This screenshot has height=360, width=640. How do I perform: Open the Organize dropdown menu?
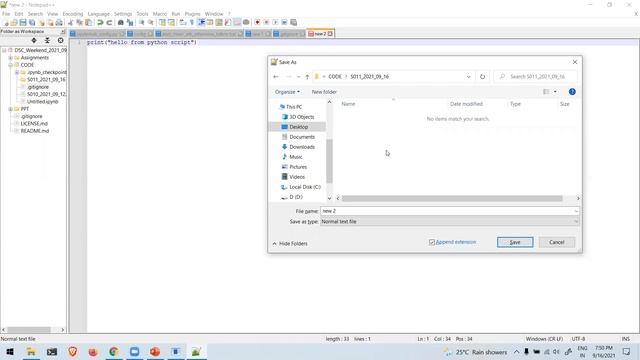[x=287, y=92]
